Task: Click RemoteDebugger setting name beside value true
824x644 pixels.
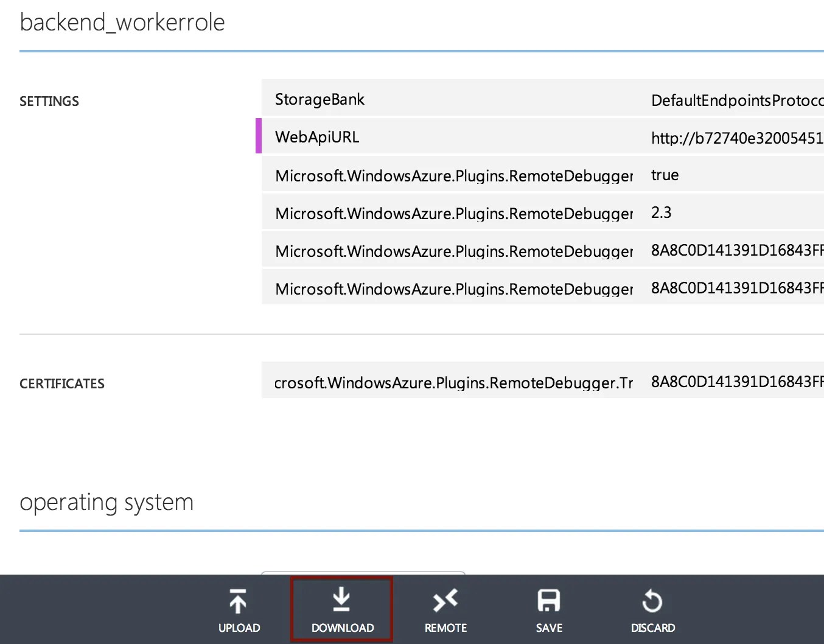Action: pyautogui.click(x=454, y=176)
